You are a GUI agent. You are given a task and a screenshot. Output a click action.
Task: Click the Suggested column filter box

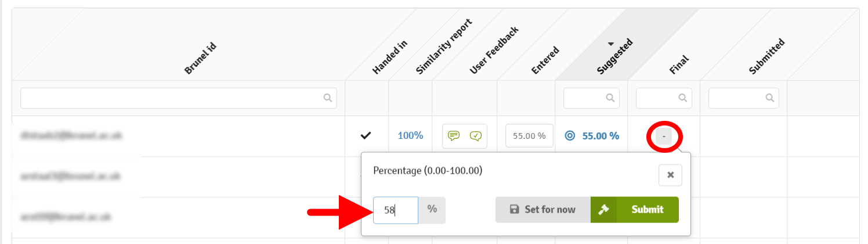pos(585,98)
